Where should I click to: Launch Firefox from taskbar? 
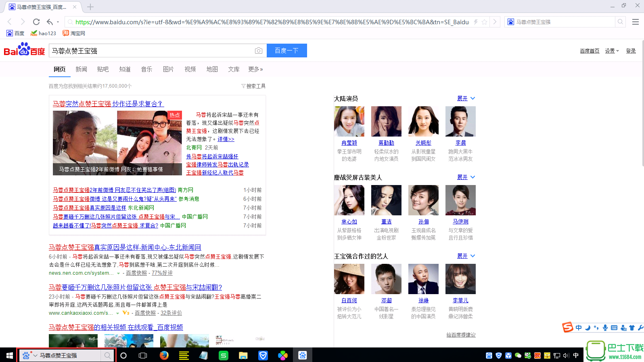pos(164,356)
